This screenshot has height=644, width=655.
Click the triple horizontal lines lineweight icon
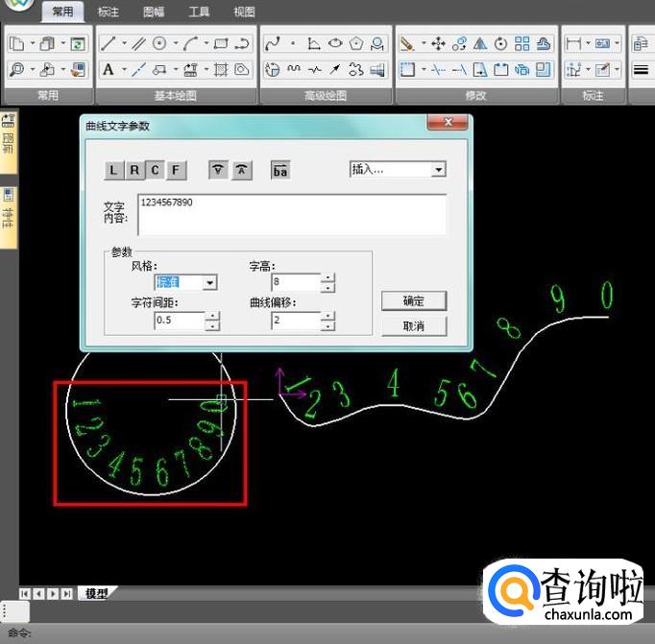point(641,70)
